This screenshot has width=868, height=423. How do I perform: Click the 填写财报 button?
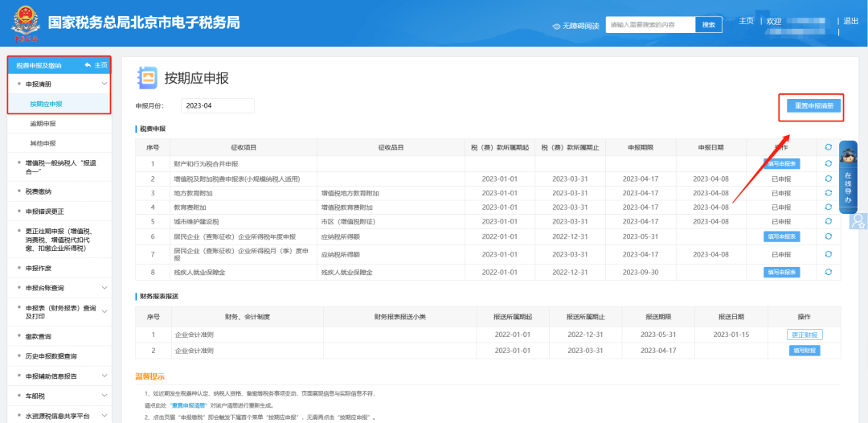805,351
